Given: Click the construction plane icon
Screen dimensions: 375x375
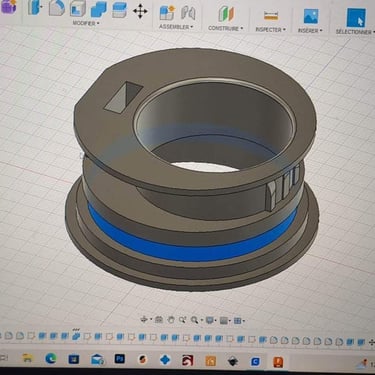Looking at the screenshot, I should pos(226,15).
